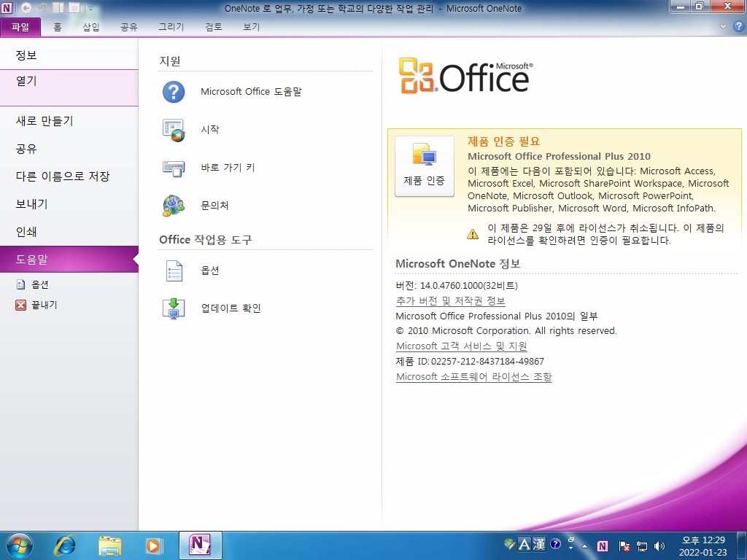Click the Back arrow in quick access toolbar
747x560 pixels.
(x=26, y=7)
